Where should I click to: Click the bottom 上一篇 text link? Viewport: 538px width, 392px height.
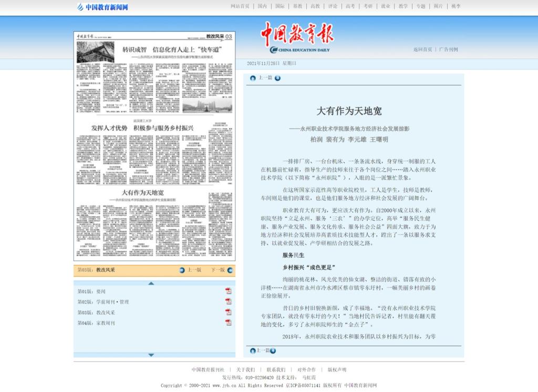tap(263, 350)
